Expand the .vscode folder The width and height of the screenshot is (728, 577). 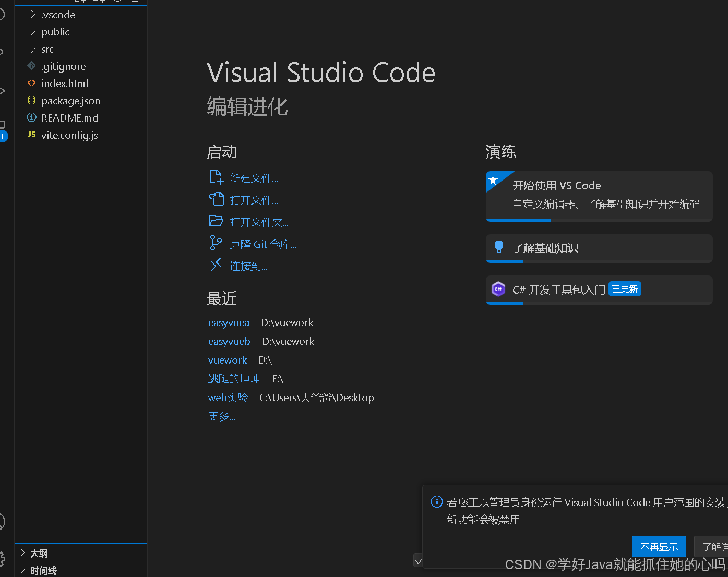pyautogui.click(x=33, y=15)
